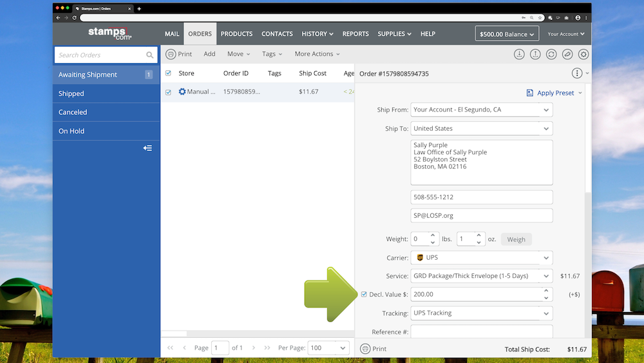Open the Service dropdown
Screen dimensions: 644x363
tap(546, 276)
